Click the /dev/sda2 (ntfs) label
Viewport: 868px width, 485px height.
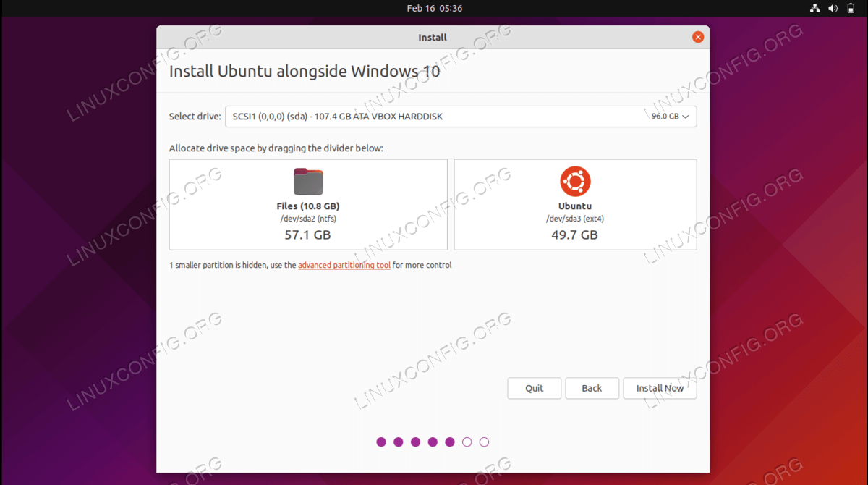(308, 219)
